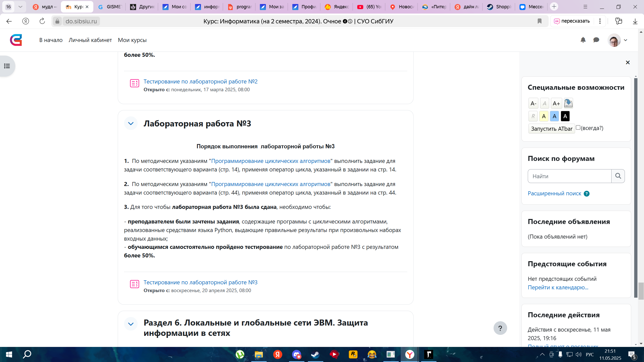Click the forum search magnifier button
Viewport: 644px width, 362px height.
tap(618, 176)
